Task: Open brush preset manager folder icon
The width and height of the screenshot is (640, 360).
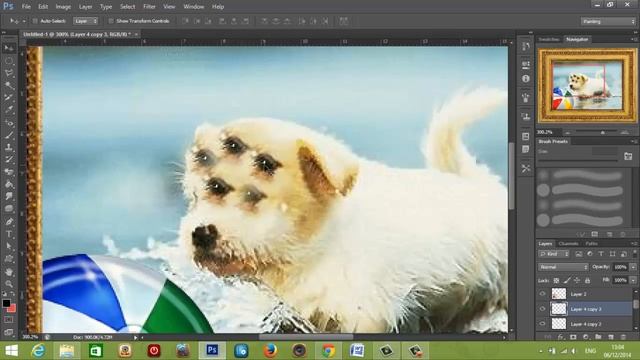Action: 628,156
